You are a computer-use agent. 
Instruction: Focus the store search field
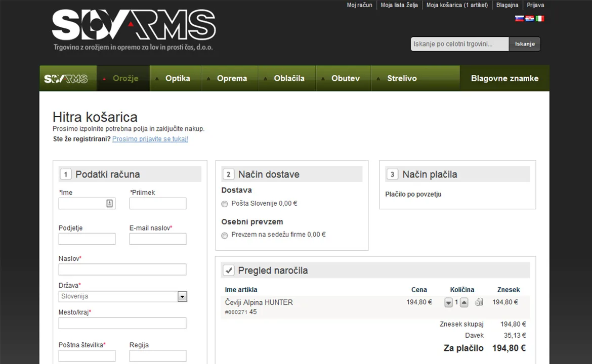pyautogui.click(x=460, y=44)
